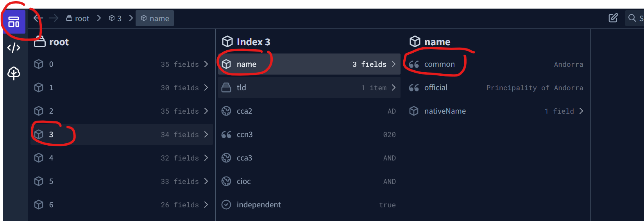Click breadcrumb item 3
644x221 pixels.
tap(115, 18)
